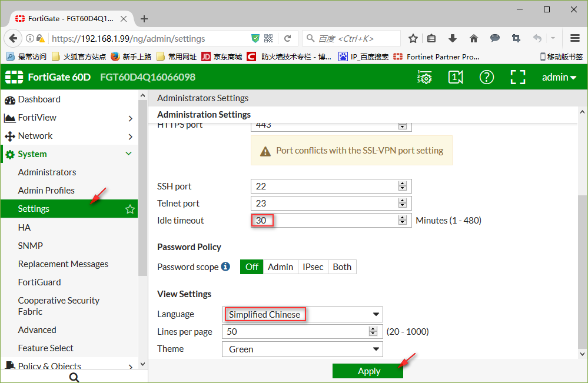Set Password scope to IPsec

point(313,267)
